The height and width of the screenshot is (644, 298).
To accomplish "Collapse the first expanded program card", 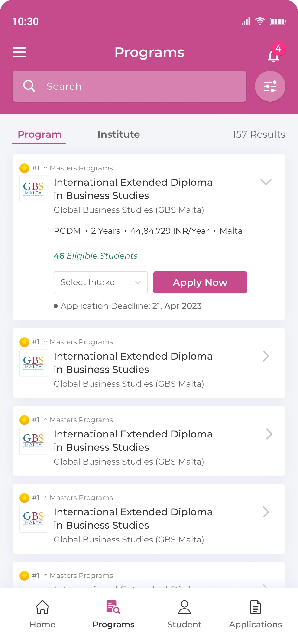I will click(x=266, y=182).
